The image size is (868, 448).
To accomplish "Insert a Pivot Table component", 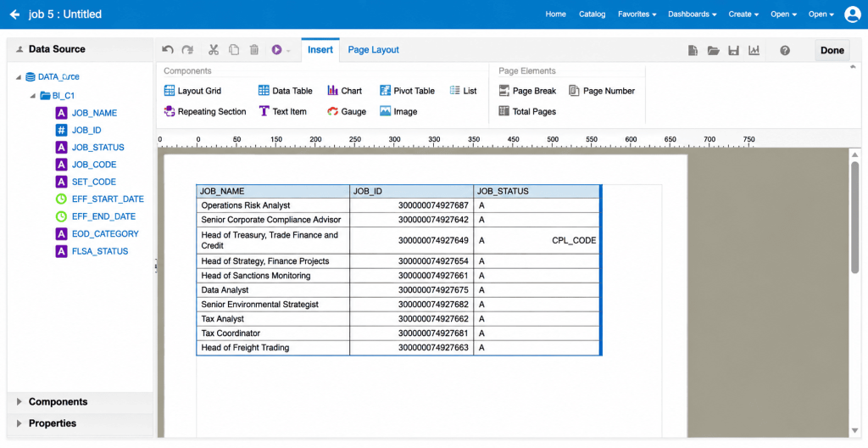I will [x=408, y=91].
